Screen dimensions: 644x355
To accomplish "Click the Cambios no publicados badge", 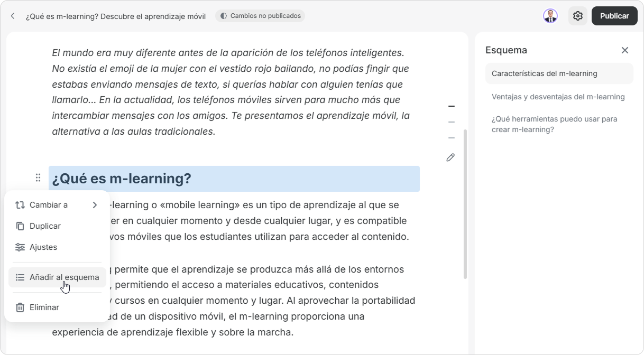I will (x=260, y=16).
